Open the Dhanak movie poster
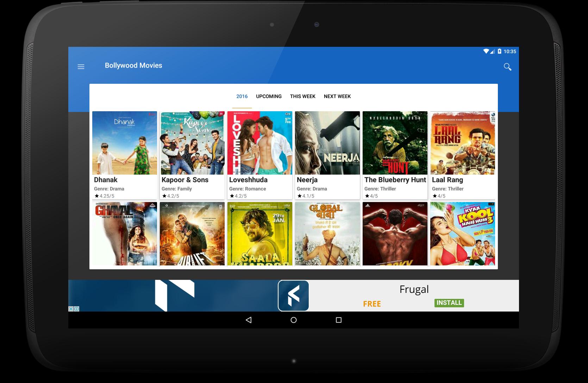588x383 pixels. (125, 143)
